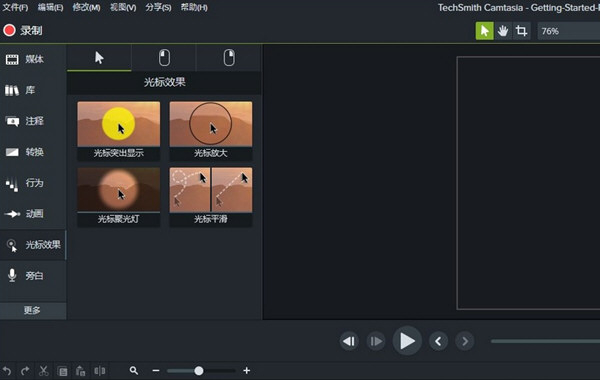Select the 光标平滑 effect thumbnail

pos(211,197)
